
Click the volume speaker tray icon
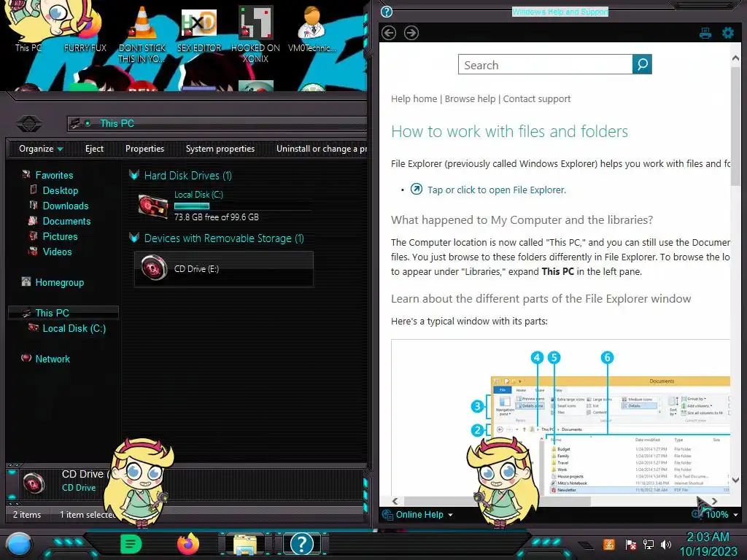point(666,544)
